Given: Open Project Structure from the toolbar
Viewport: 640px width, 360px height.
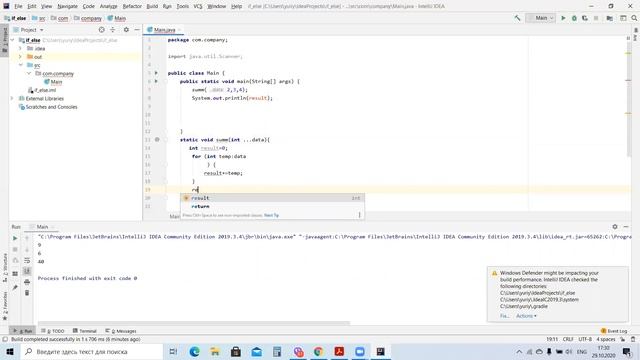Looking at the screenshot, I should 609,18.
